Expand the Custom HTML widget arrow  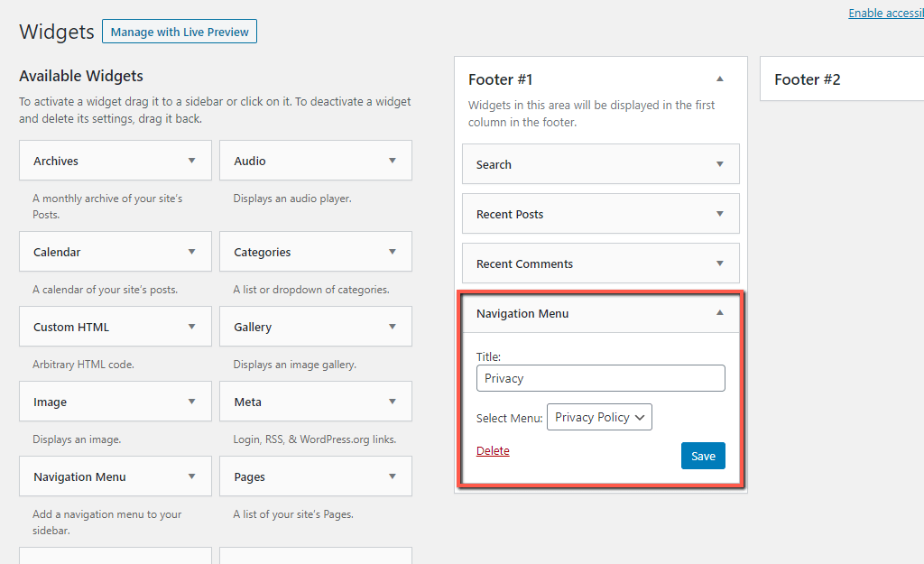191,327
